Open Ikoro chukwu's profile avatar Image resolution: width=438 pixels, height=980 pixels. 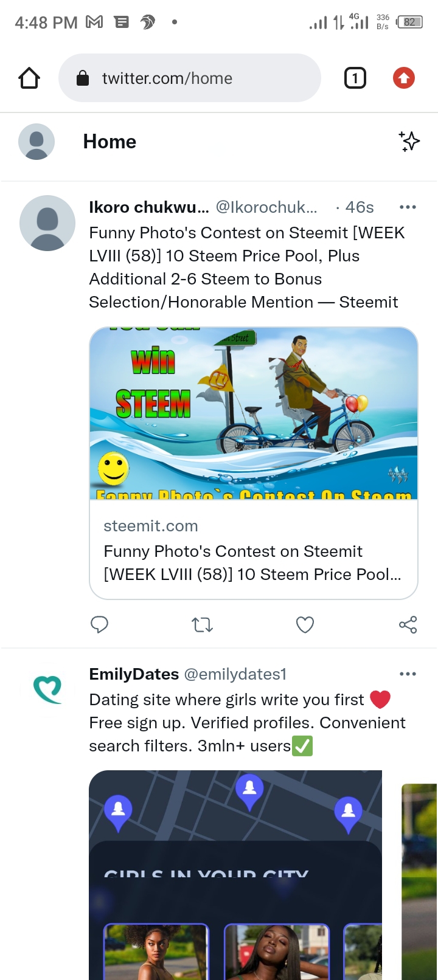[47, 223]
